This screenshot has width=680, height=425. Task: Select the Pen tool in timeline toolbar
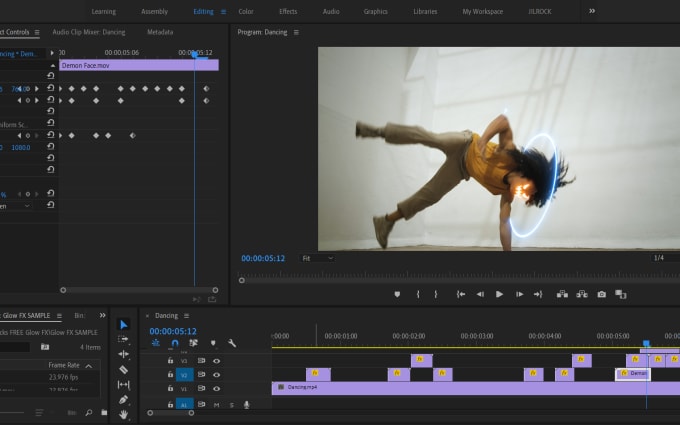tap(123, 399)
